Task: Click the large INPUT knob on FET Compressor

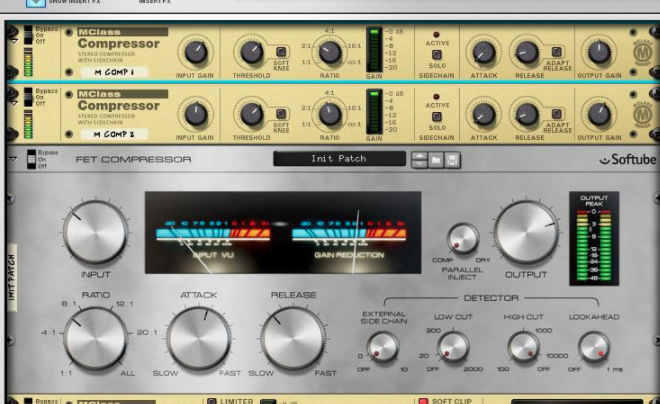Action: coord(95,232)
